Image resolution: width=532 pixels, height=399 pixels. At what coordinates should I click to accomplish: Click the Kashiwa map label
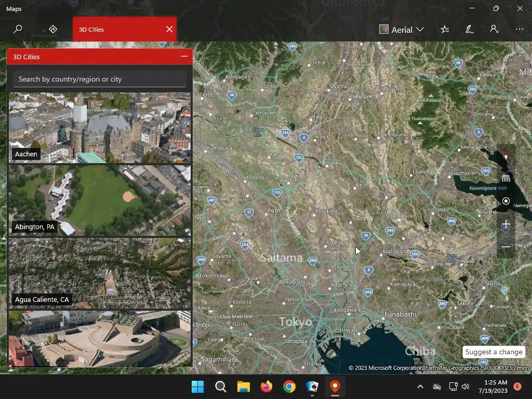392,251
